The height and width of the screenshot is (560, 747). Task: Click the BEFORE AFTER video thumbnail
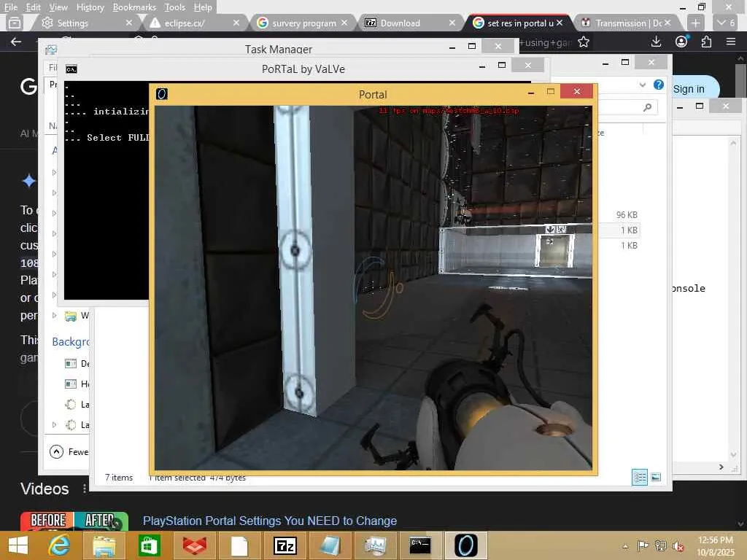(x=74, y=521)
